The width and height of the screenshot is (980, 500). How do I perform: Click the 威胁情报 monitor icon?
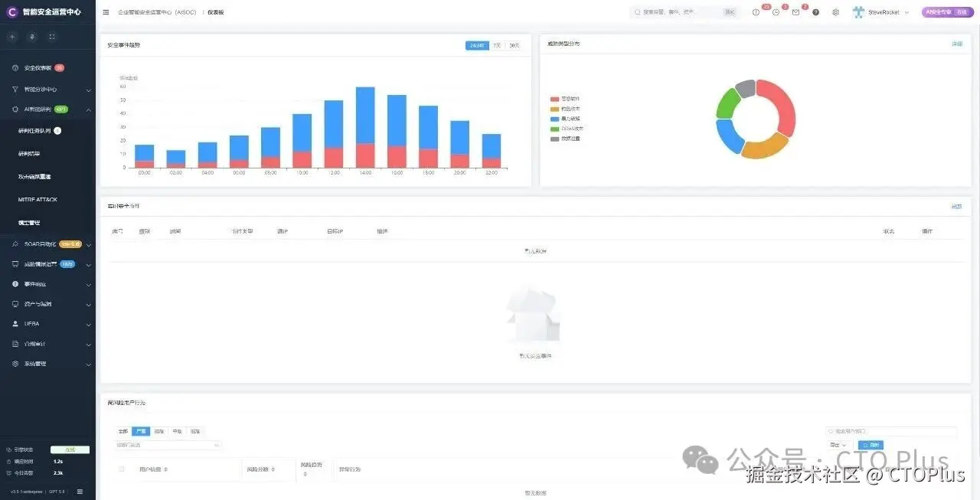15,264
